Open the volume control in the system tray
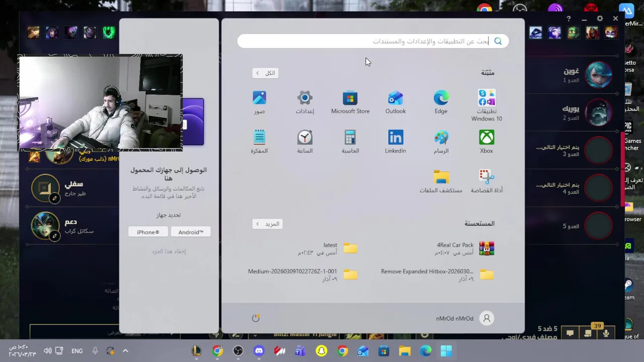 coord(48,351)
